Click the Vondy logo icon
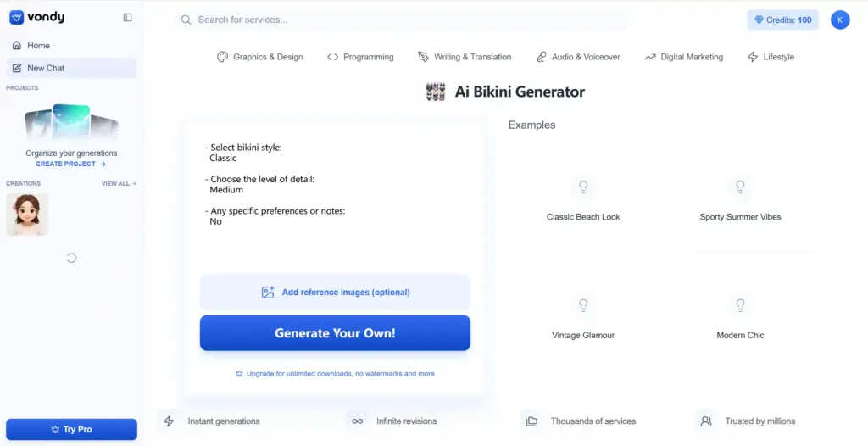868x446 pixels. tap(17, 17)
